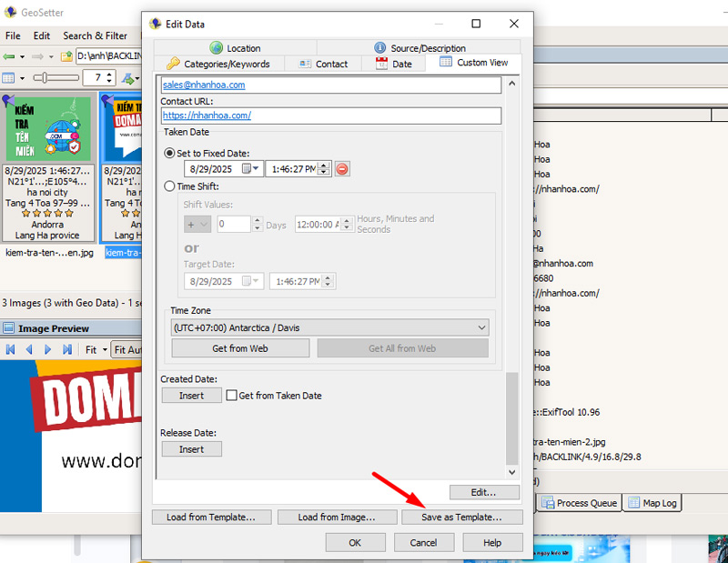Open the Contact URL nhanhoa.com link
This screenshot has width=728, height=563.
[207, 116]
